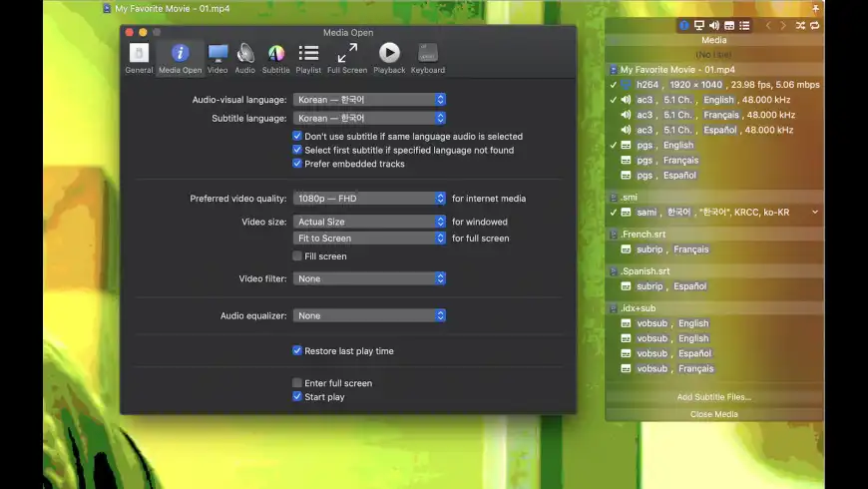Click the subtitle icon on the pgs English row
The width and height of the screenshot is (868, 489).
pos(626,145)
